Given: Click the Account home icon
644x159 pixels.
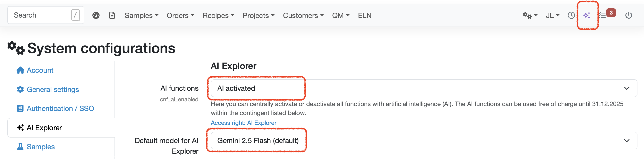Looking at the screenshot, I should click(20, 70).
